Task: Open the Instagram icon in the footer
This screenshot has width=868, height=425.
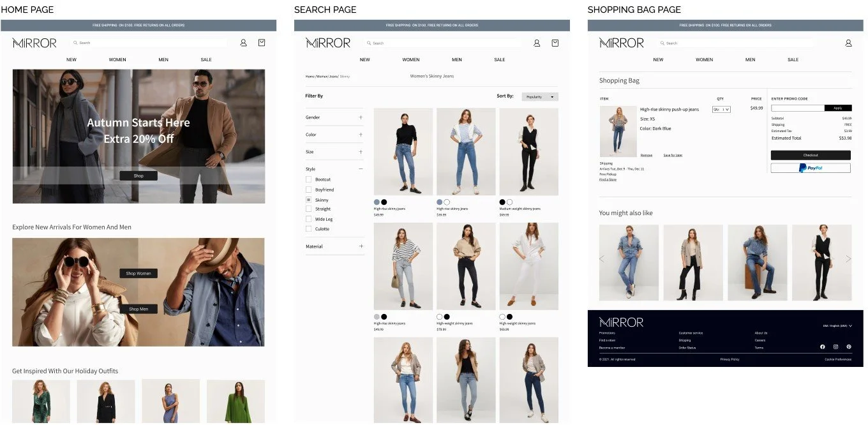Action: (x=835, y=347)
